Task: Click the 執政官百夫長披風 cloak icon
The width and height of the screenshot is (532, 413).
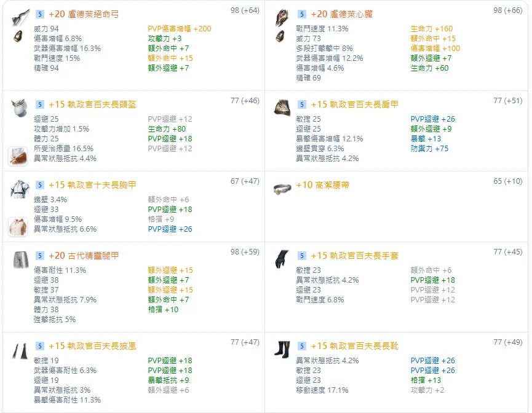Action: [x=18, y=350]
